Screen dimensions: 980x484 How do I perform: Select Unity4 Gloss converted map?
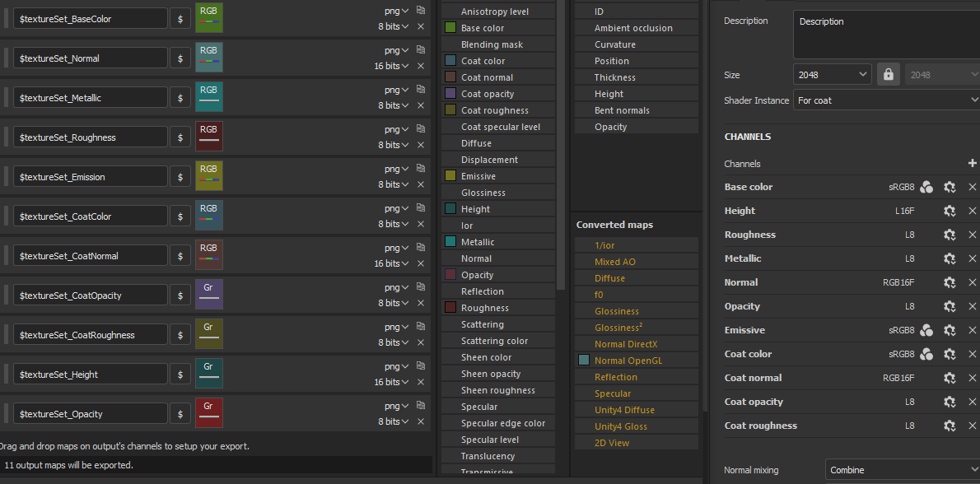click(x=637, y=426)
